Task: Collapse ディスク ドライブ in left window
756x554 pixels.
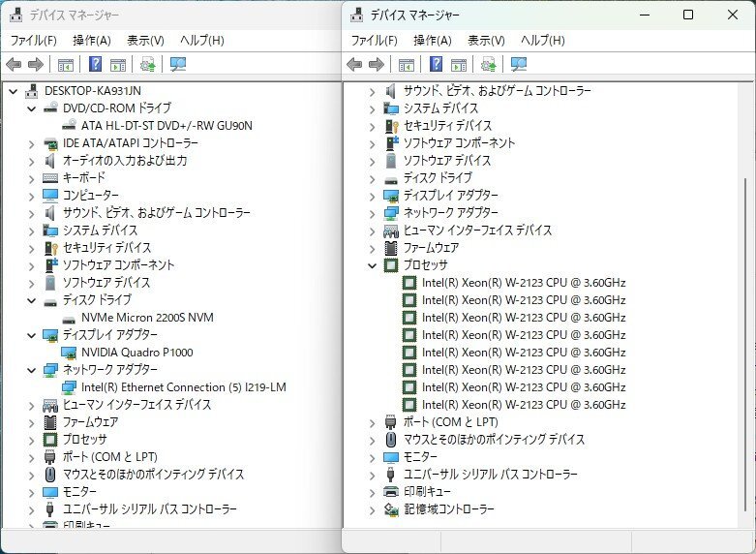Action: coord(32,300)
